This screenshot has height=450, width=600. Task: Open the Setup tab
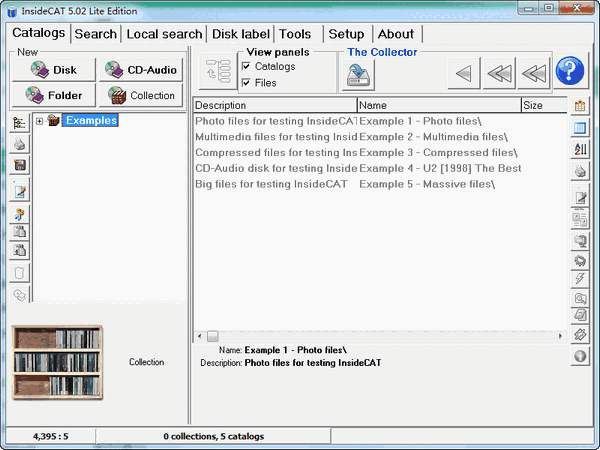(x=346, y=34)
